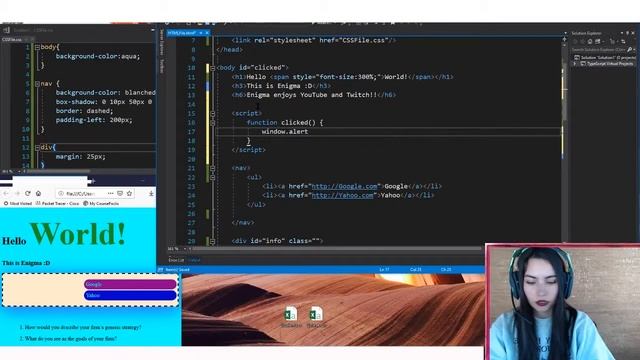Collapse the body rule in CSS editor

pyautogui.click(x=37, y=47)
